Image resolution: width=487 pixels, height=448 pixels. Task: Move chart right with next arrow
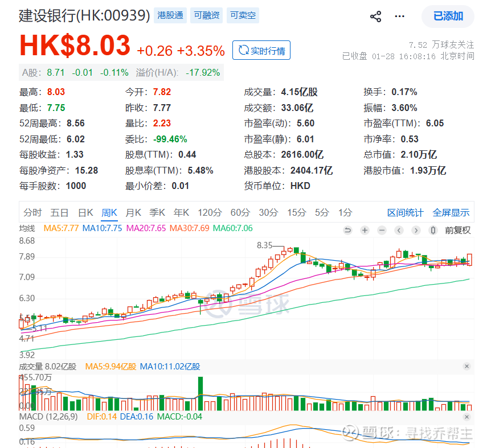coord(416,231)
